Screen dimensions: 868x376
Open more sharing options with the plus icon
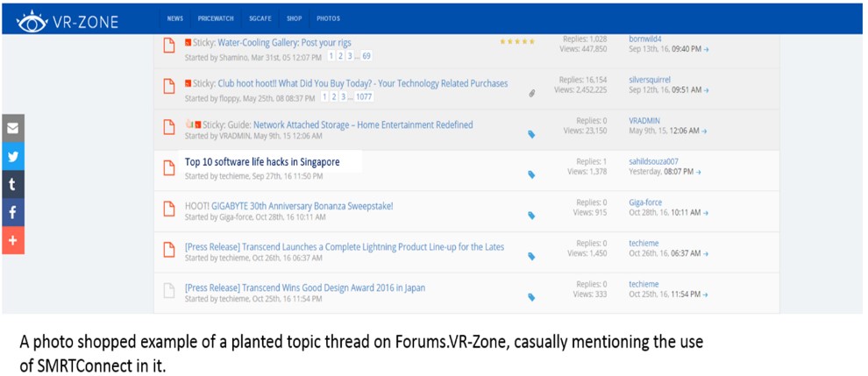[12, 240]
